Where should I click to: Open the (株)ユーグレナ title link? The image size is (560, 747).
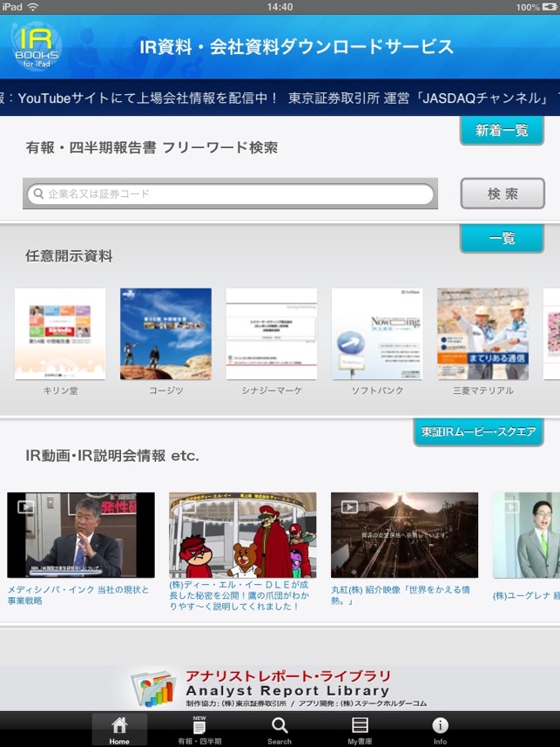[526, 595]
